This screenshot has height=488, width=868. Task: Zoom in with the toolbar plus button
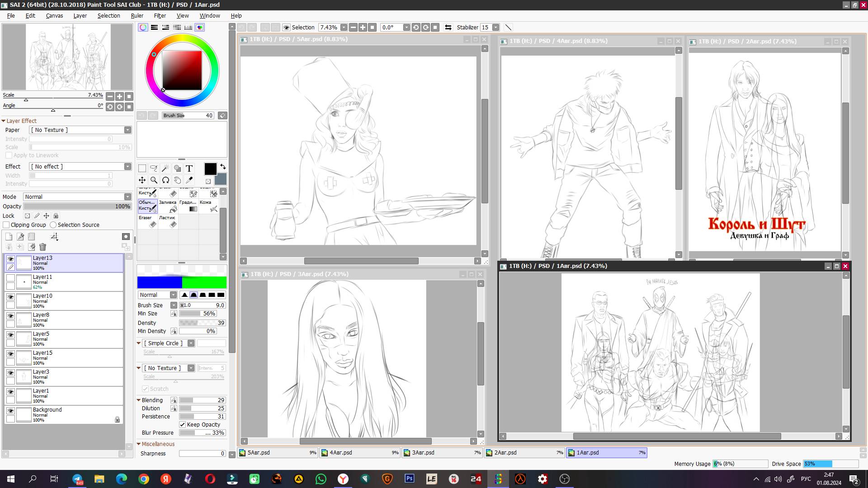point(363,27)
